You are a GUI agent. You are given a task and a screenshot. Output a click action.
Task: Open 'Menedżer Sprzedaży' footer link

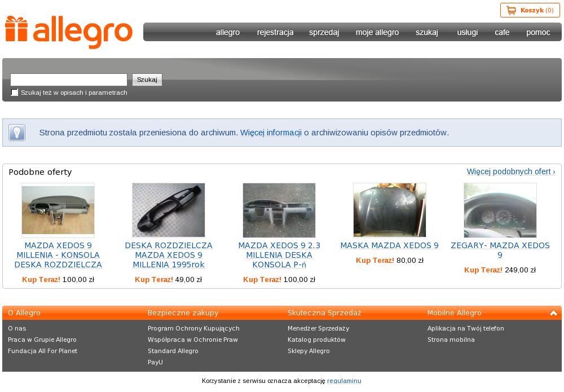point(318,328)
